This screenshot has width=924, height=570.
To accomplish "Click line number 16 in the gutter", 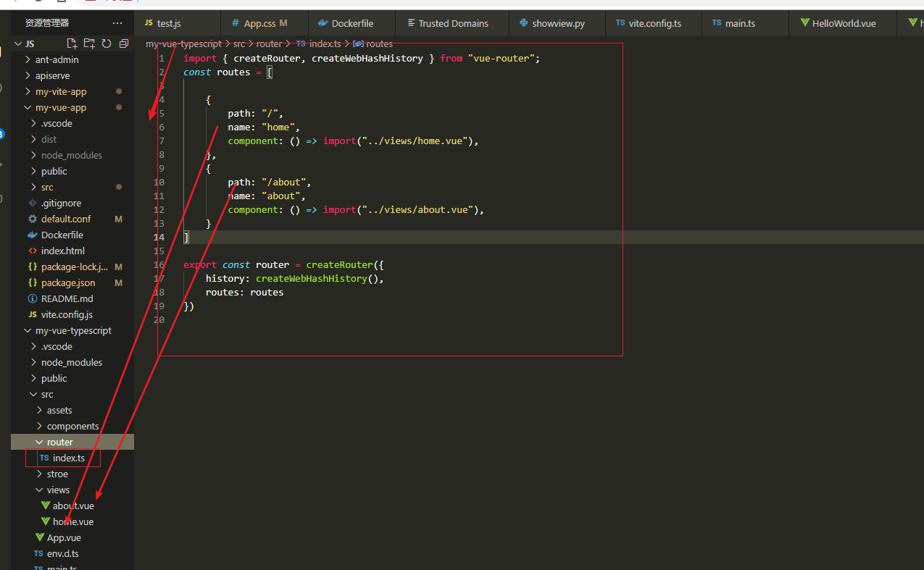I will point(159,264).
